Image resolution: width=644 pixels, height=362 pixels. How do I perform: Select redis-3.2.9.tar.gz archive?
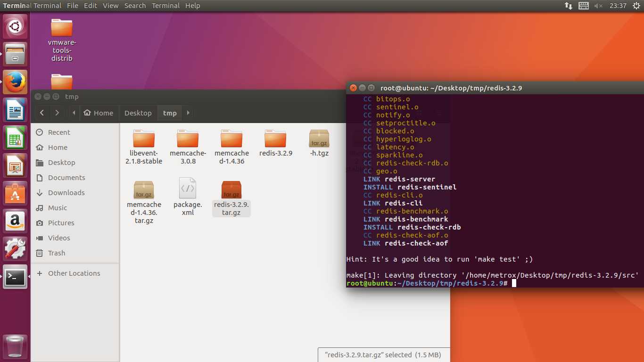point(231,198)
